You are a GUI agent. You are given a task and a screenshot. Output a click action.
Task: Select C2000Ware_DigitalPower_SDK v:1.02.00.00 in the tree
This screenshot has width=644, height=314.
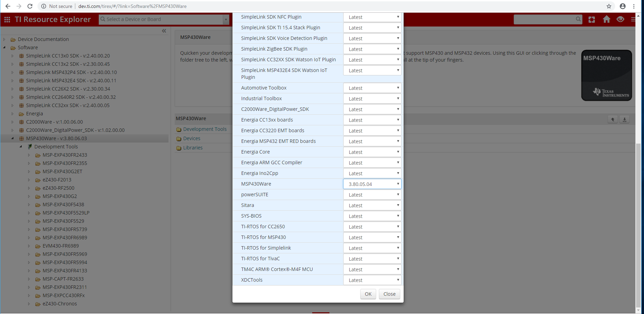75,130
